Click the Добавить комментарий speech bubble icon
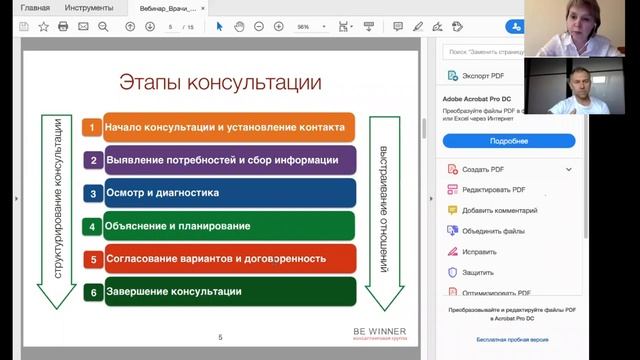 [x=453, y=210]
